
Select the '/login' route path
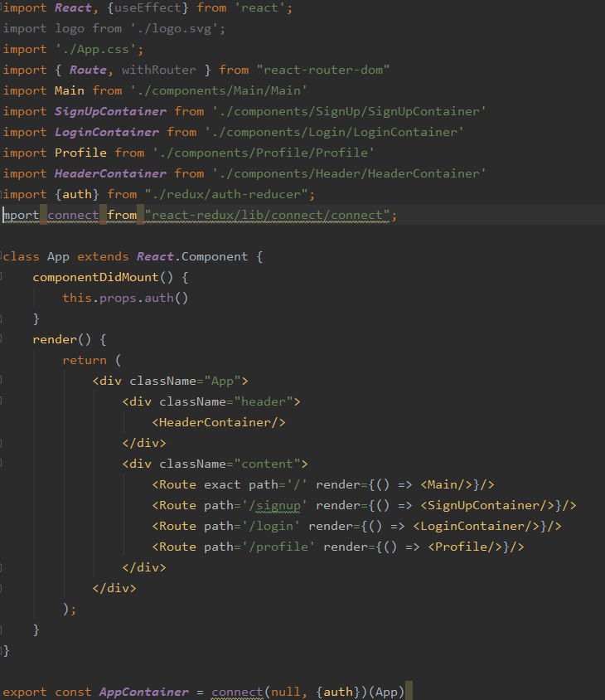[271, 526]
